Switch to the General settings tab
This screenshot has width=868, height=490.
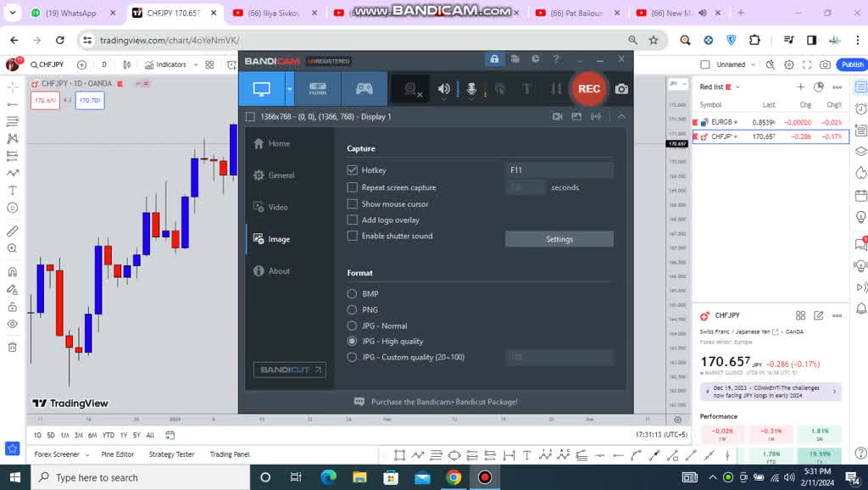(281, 175)
